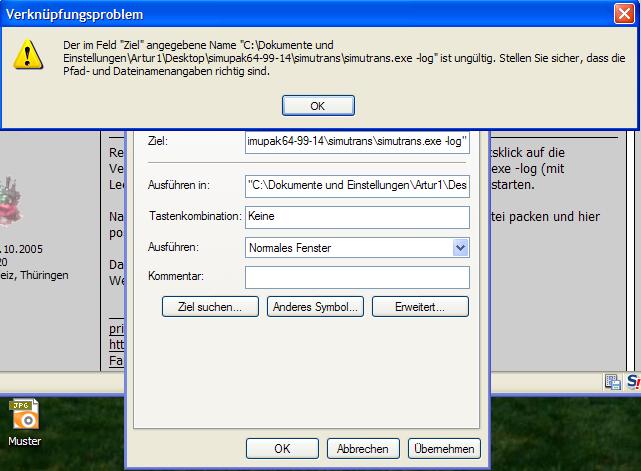Apply changes with Übernehmen button
This screenshot has width=641, height=471.
(x=443, y=449)
